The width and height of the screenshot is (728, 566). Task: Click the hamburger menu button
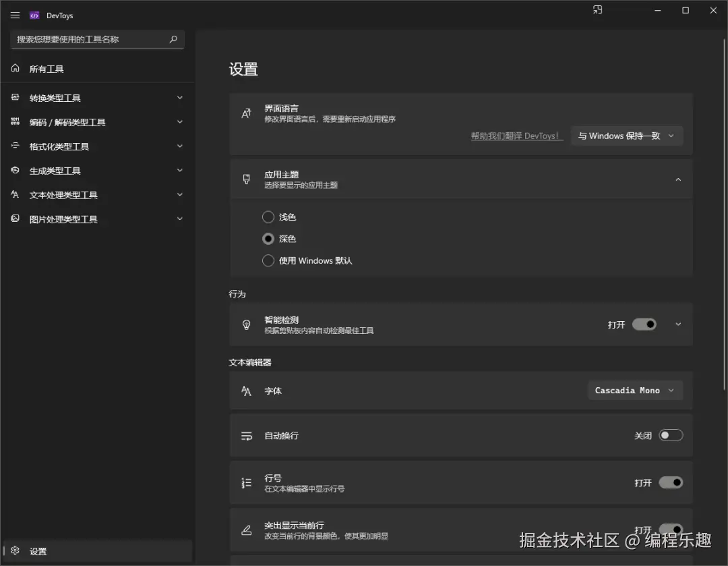point(15,15)
